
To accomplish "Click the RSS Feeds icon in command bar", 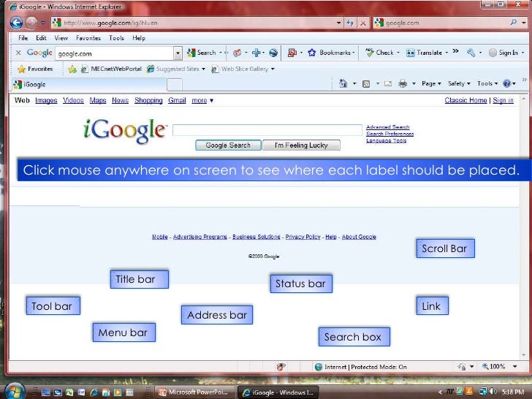I will click(x=366, y=84).
